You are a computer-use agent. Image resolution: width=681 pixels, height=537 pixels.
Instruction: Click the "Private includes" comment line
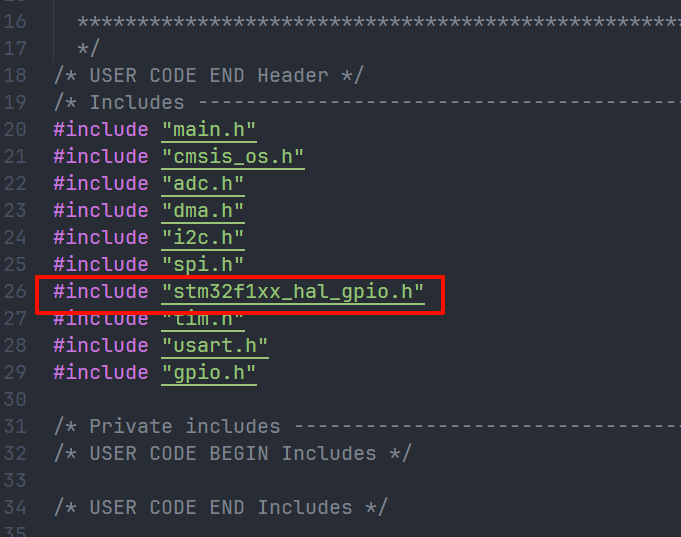pyautogui.click(x=185, y=426)
